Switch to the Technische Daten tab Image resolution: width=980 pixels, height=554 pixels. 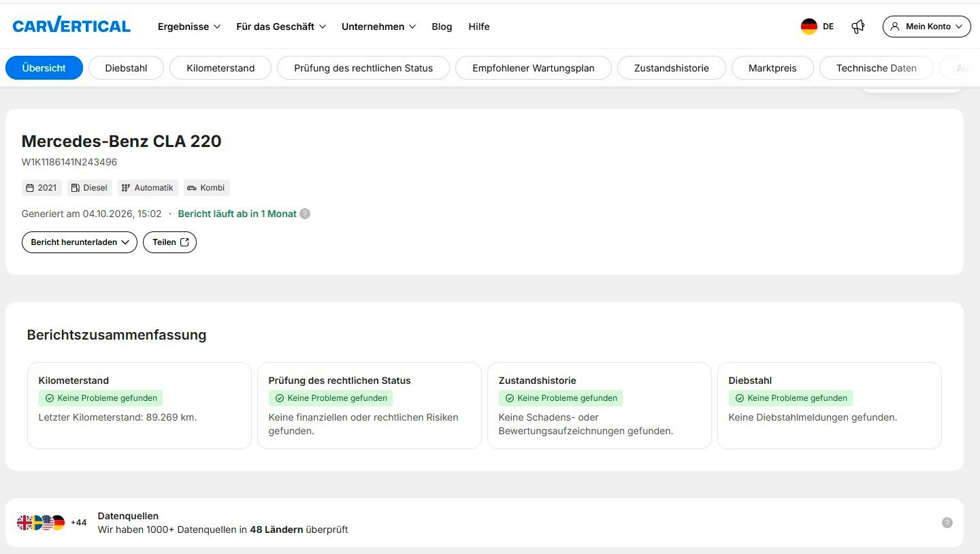[877, 68]
